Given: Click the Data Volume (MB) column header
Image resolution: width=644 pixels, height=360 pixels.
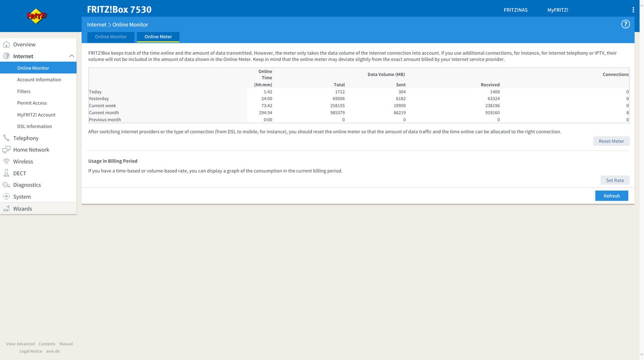Looking at the screenshot, I should pos(386,74).
